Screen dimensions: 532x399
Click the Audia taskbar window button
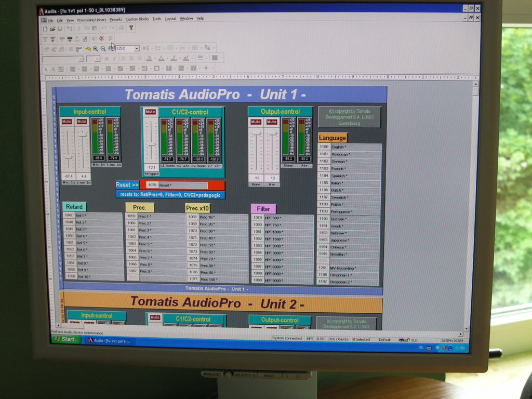[109, 341]
